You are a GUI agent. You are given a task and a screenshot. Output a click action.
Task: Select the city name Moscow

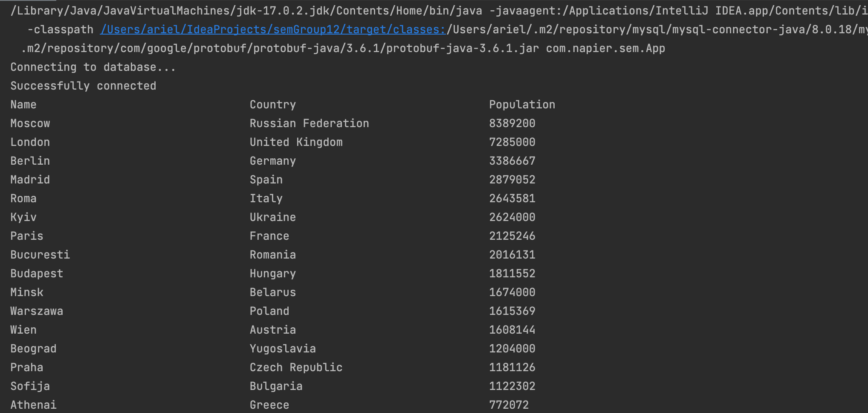(30, 123)
